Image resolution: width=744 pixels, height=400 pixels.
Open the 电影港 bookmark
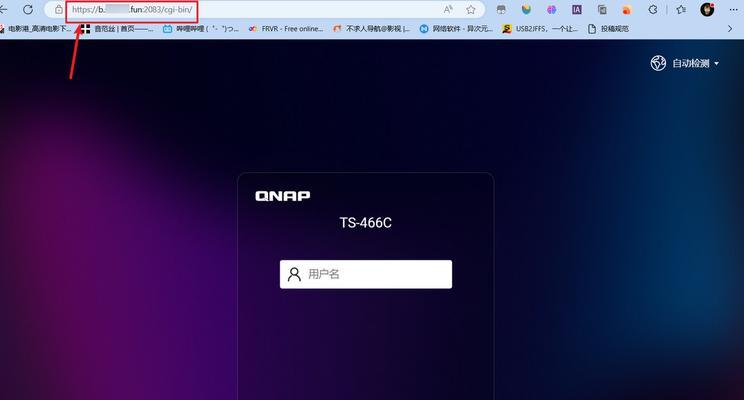(x=36, y=29)
